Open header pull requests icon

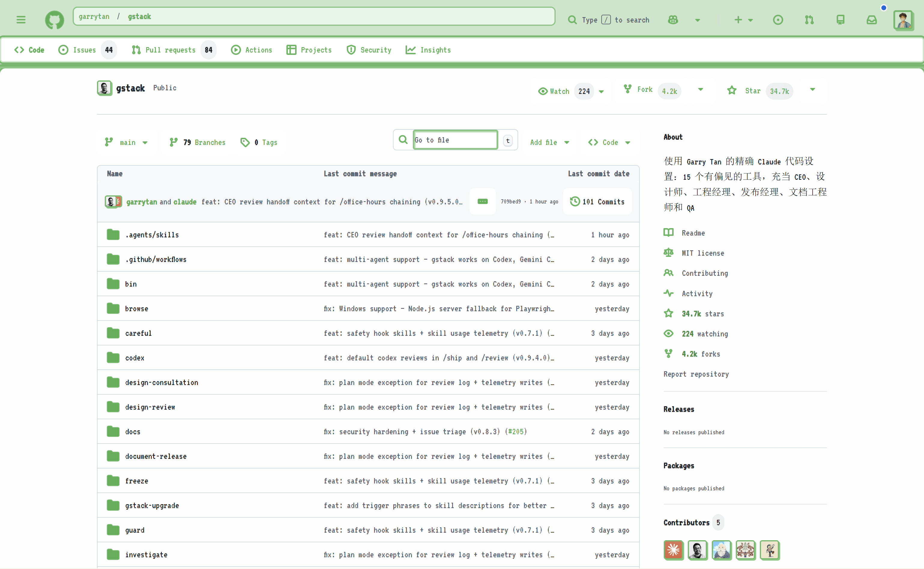(x=809, y=20)
